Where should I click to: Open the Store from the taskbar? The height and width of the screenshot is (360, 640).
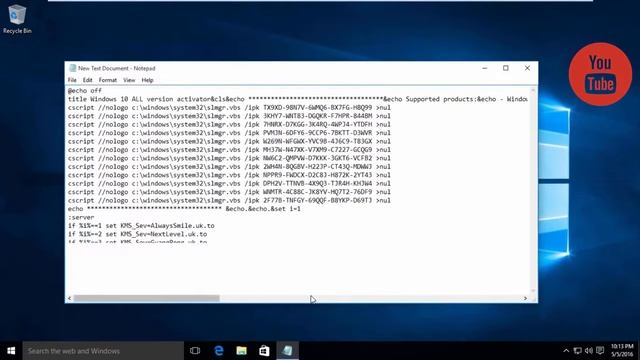[264, 351]
